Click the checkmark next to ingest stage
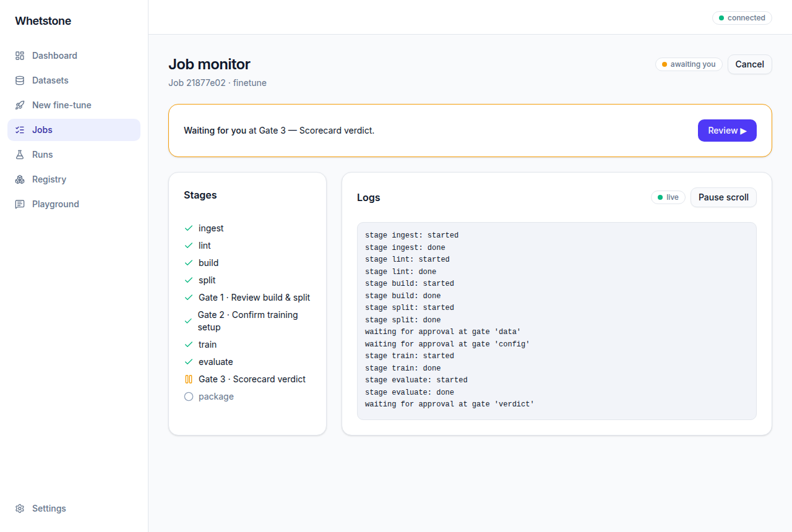The image size is (792, 532). pos(189,228)
